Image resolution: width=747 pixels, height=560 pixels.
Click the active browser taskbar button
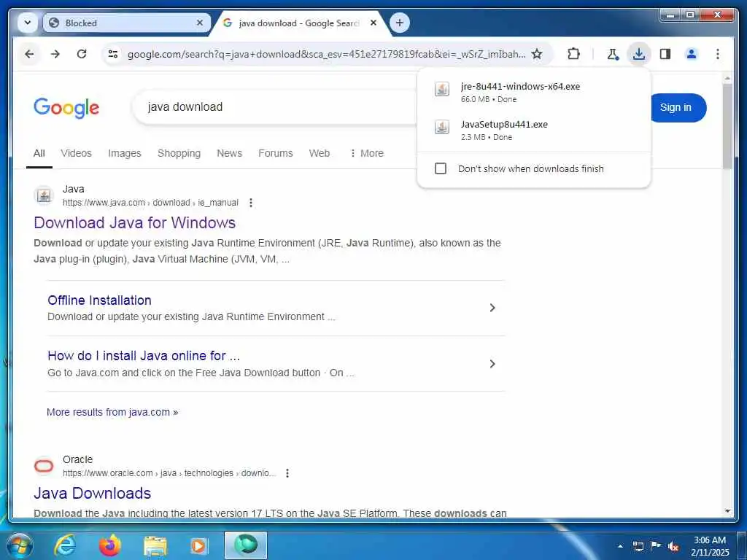pyautogui.click(x=246, y=545)
